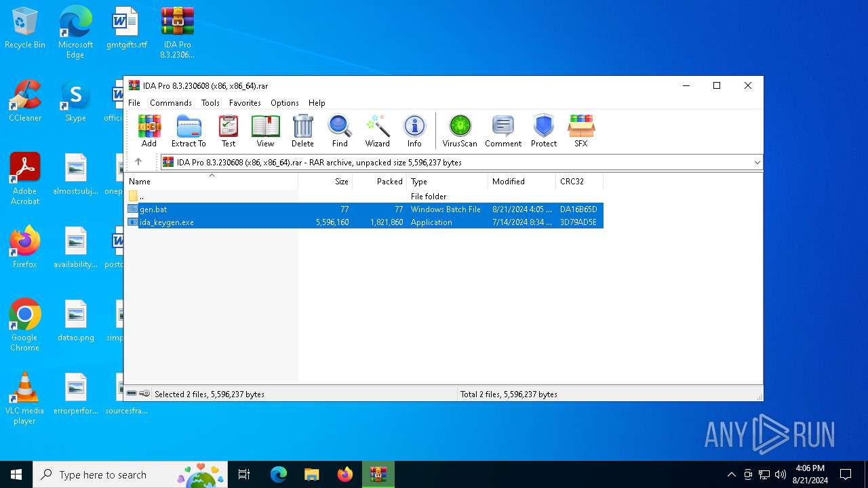The image size is (868, 488).
Task: Open Adobe Acrobat desktop shortcut
Action: 25,179
